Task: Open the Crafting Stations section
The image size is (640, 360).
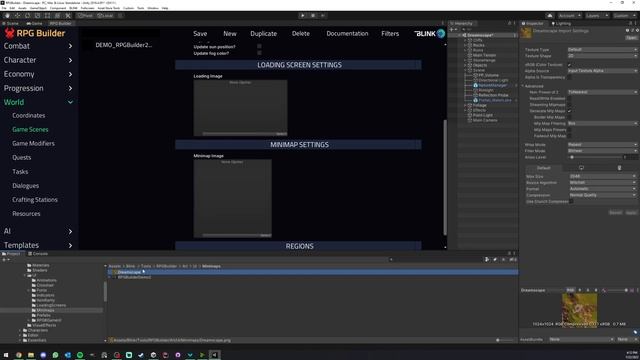Action: point(35,200)
